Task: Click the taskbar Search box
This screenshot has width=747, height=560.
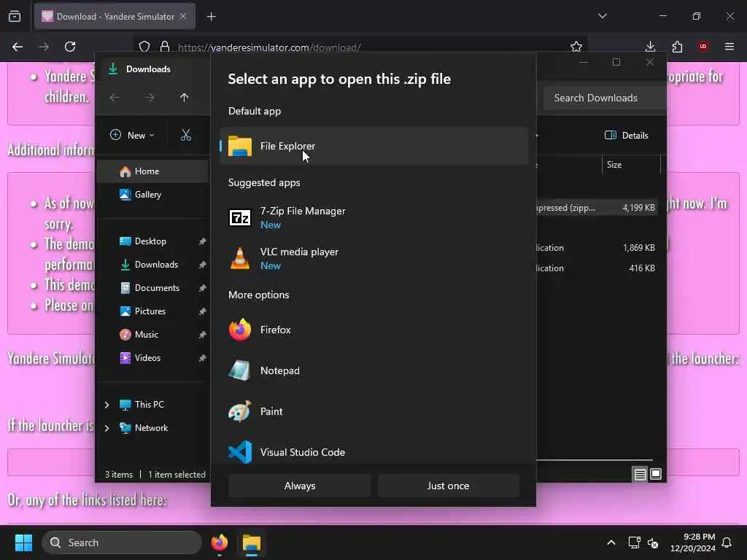Action: point(122,542)
